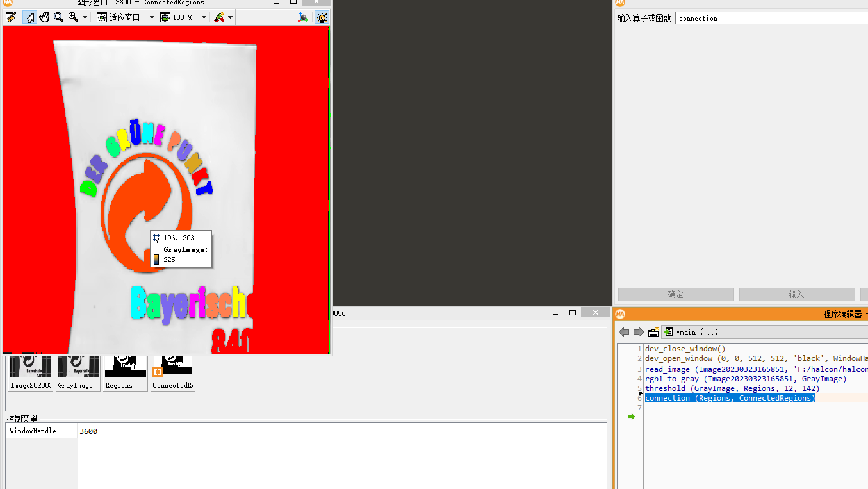Click the fit-to-window icon 适应窗口
The width and height of the screenshot is (868, 489).
(102, 17)
